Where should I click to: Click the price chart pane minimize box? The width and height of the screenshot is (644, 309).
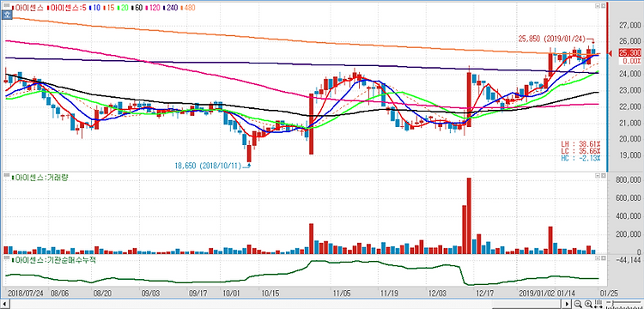coord(598,6)
